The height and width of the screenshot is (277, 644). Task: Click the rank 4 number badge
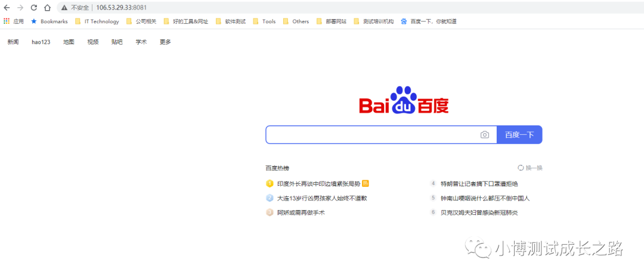pos(433,183)
